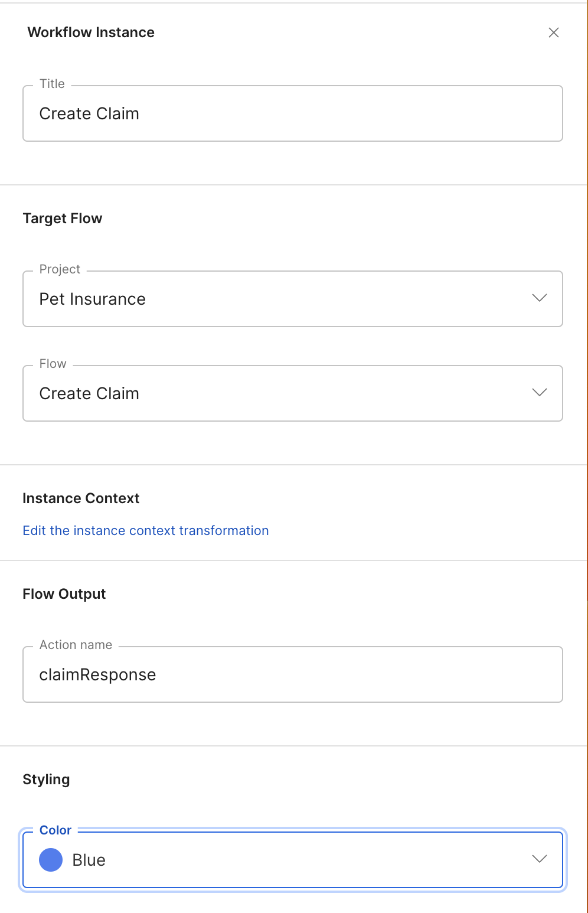Click the Target Flow section heading
The width and height of the screenshot is (588, 913).
pos(63,219)
